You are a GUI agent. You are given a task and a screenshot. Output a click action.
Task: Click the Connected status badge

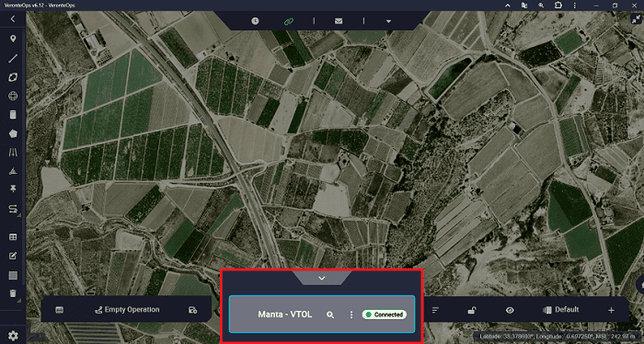click(x=385, y=315)
